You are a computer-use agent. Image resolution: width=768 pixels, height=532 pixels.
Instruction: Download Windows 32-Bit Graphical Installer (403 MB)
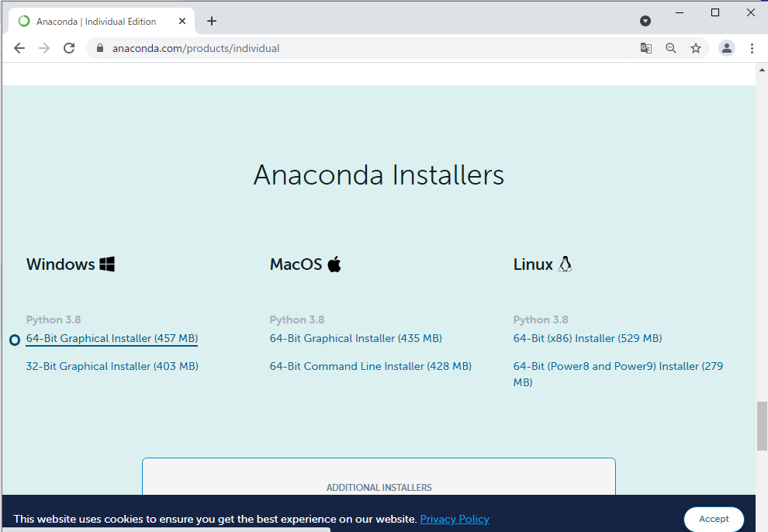point(112,366)
